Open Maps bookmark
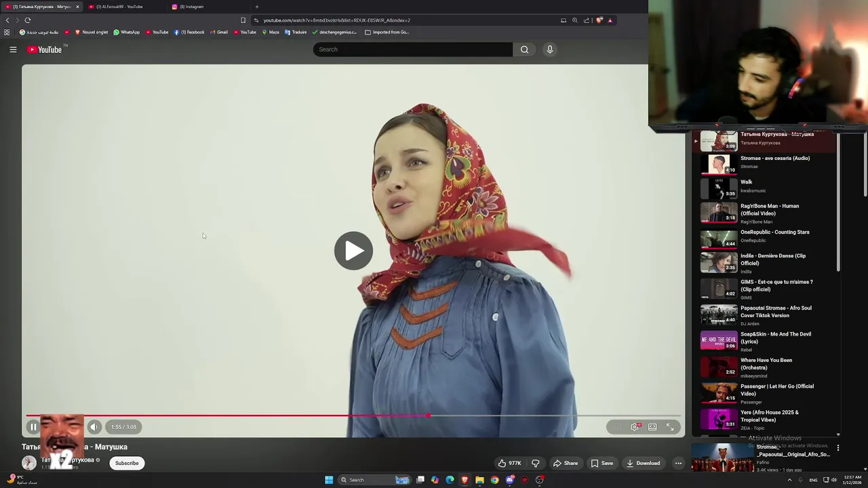 tap(271, 32)
